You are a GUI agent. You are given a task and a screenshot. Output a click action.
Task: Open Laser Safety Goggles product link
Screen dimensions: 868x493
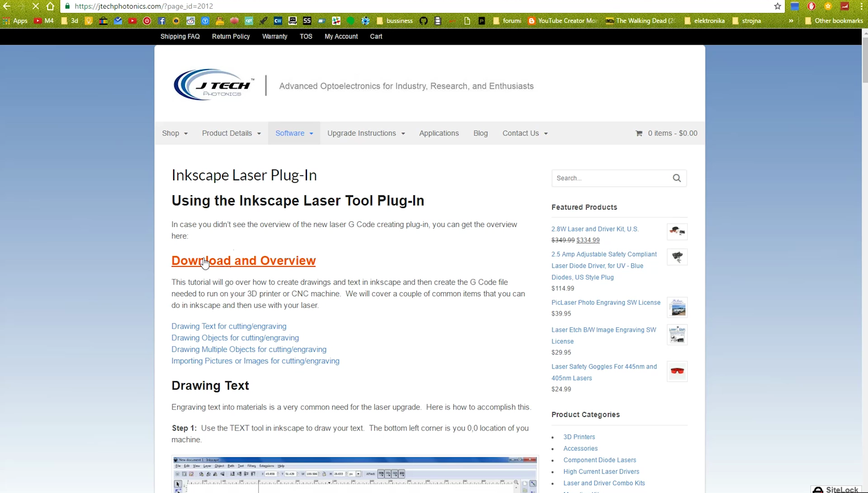click(x=604, y=372)
